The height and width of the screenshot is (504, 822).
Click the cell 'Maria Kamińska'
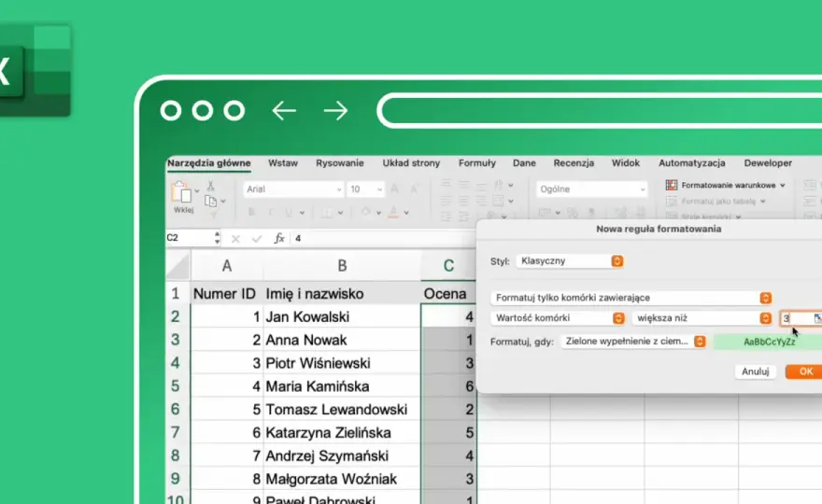(342, 386)
